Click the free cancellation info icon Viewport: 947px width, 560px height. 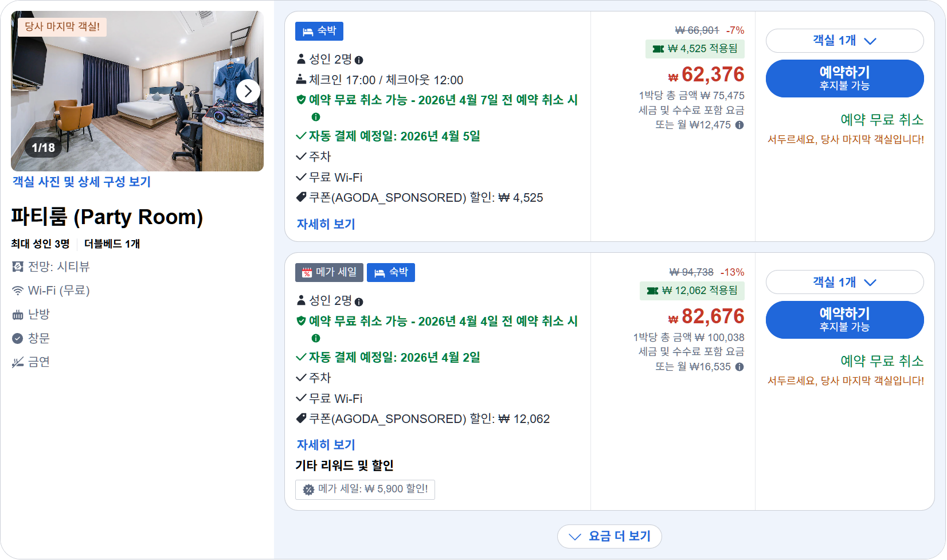click(315, 116)
